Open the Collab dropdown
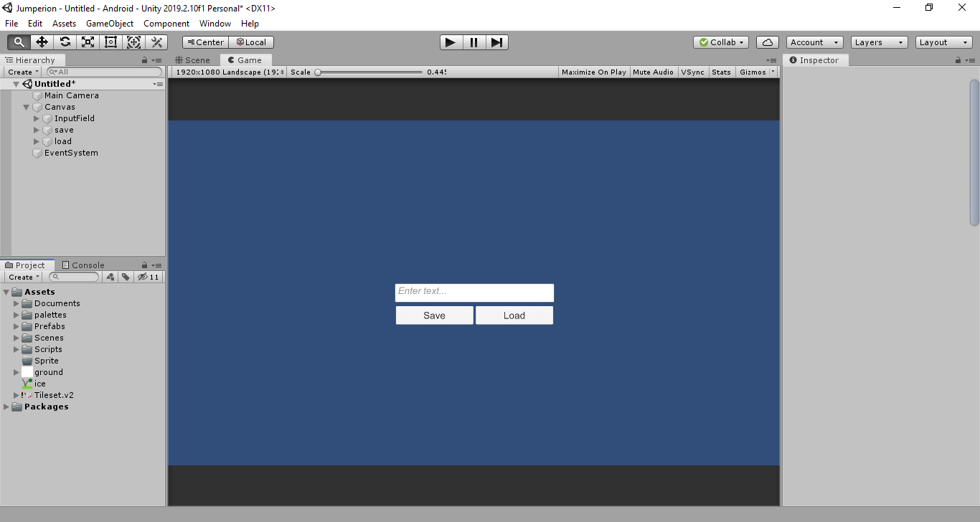The height and width of the screenshot is (522, 980). [x=721, y=42]
